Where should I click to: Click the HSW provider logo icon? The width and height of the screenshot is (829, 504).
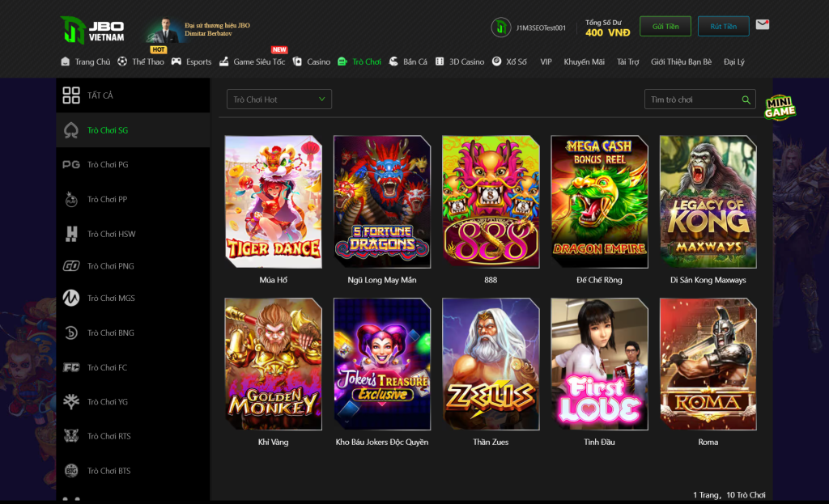click(x=71, y=234)
